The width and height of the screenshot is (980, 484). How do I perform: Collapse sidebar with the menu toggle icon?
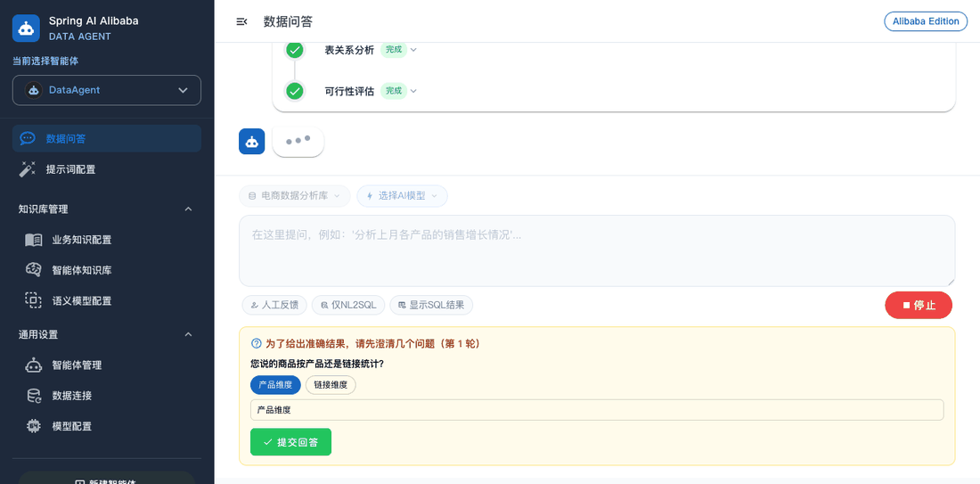pyautogui.click(x=241, y=22)
